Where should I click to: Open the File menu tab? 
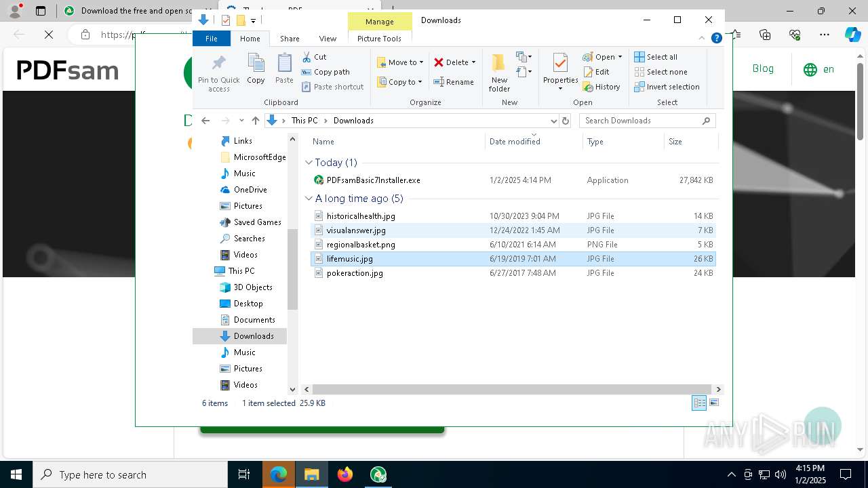212,39
